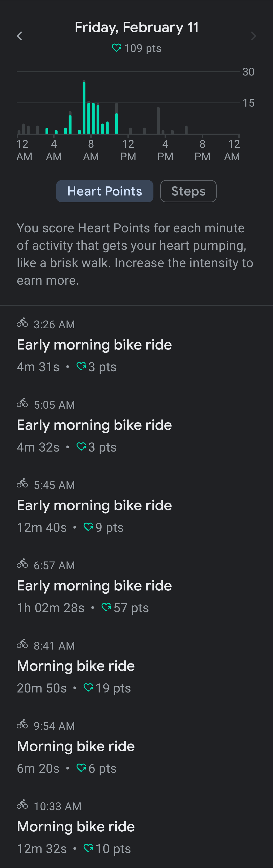Screen dimensions: 273x868
Task: Go back to the previous day arrow
Action: click(19, 36)
